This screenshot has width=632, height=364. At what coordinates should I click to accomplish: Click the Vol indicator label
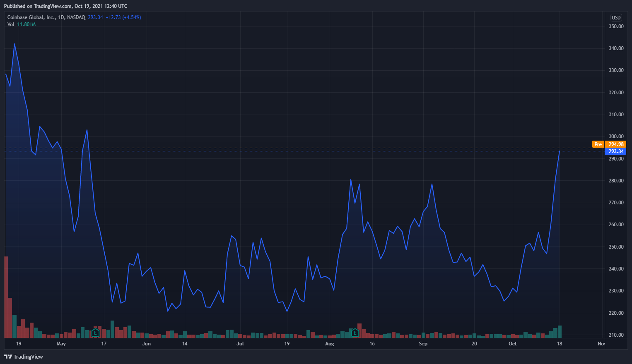10,24
